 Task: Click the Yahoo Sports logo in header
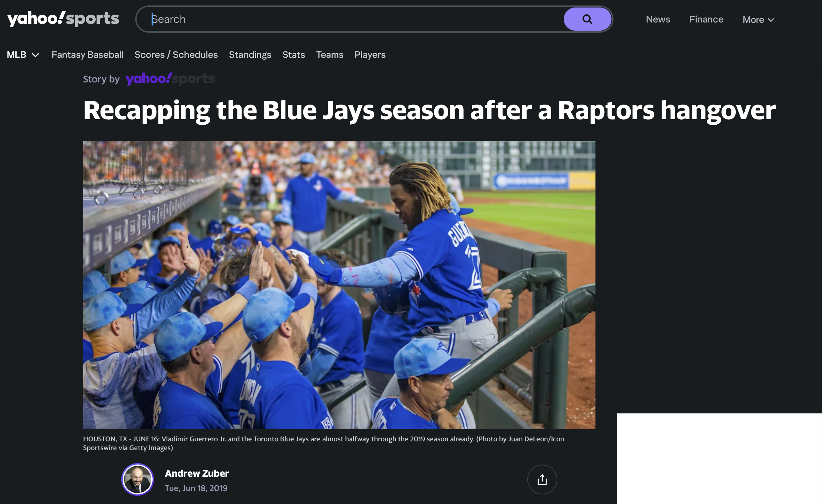(x=63, y=19)
